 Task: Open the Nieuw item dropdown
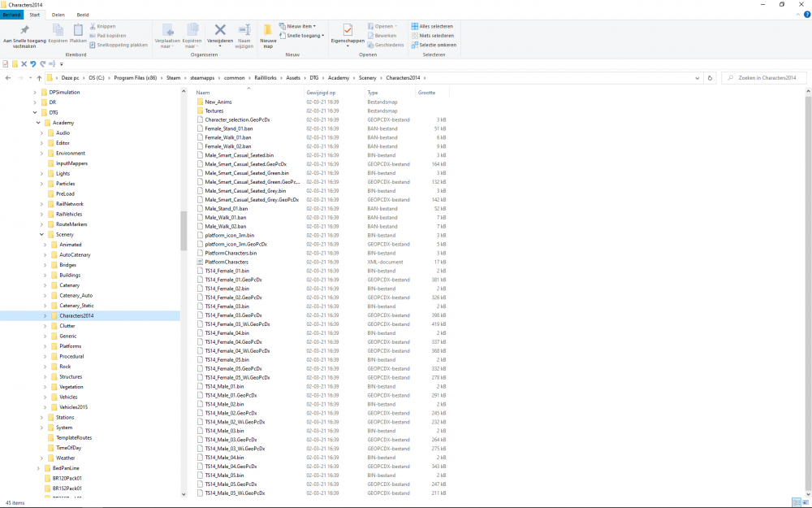[x=297, y=26]
